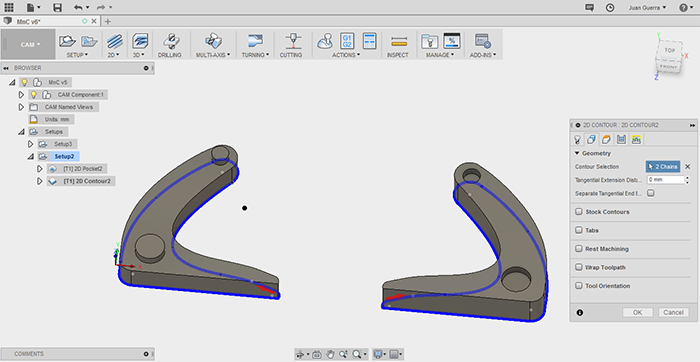Image resolution: width=700 pixels, height=362 pixels.
Task: Enable the Rest Machining checkbox
Action: click(579, 249)
